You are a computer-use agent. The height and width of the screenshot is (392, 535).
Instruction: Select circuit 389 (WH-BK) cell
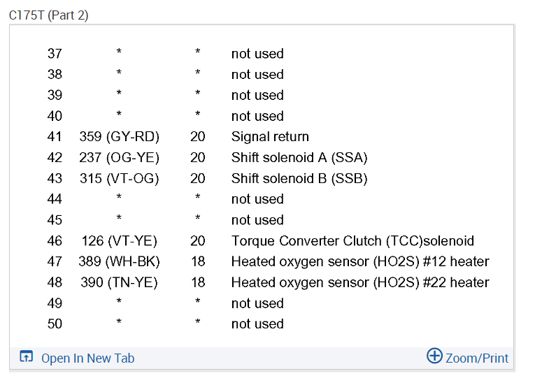[x=120, y=262]
